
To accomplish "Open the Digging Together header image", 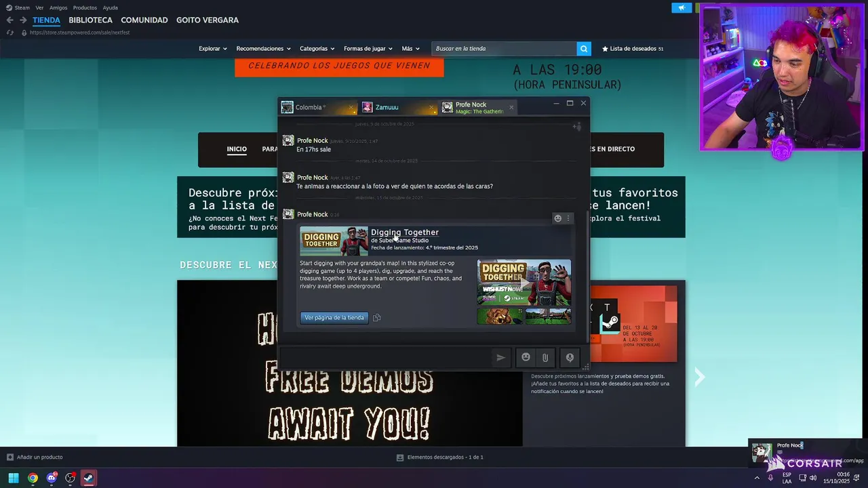I will coord(334,241).
